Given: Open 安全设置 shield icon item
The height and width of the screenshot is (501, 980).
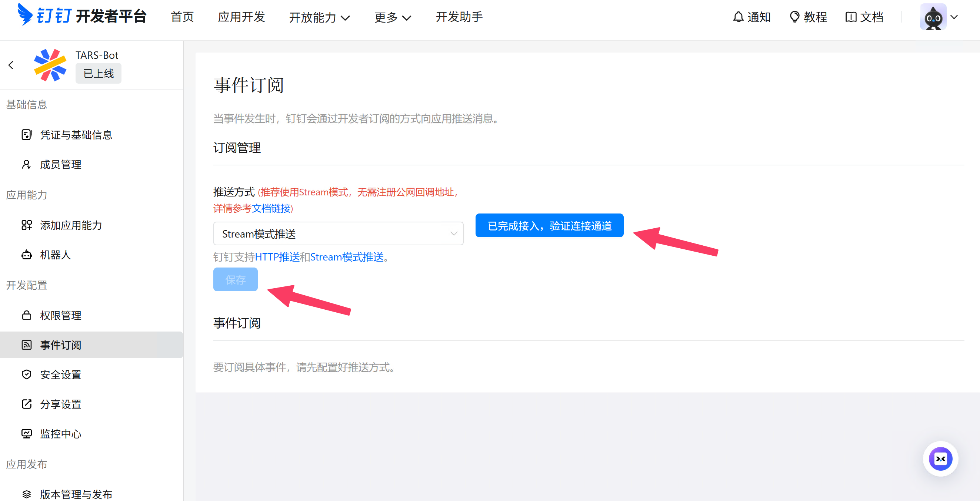Looking at the screenshot, I should click(x=26, y=374).
